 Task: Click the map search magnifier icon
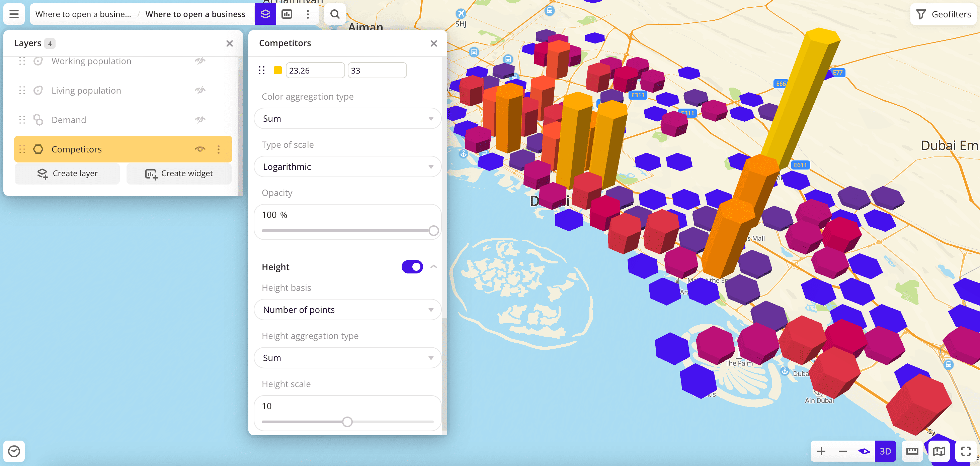coord(334,14)
